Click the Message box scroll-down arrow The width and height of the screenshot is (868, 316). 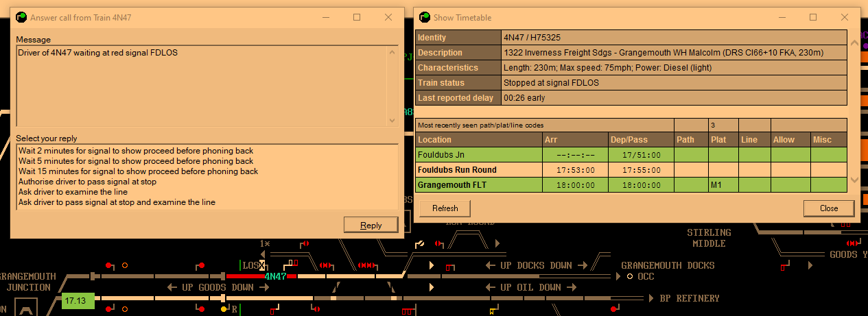392,120
